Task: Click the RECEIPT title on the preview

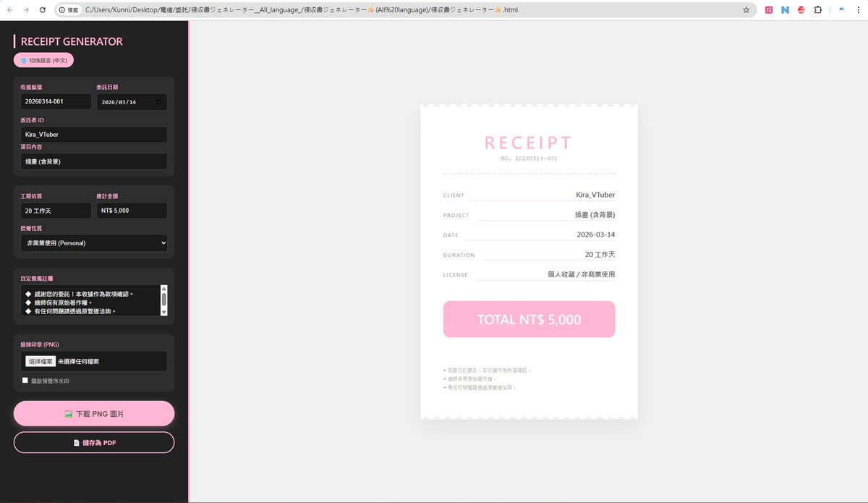Action: [x=529, y=143]
